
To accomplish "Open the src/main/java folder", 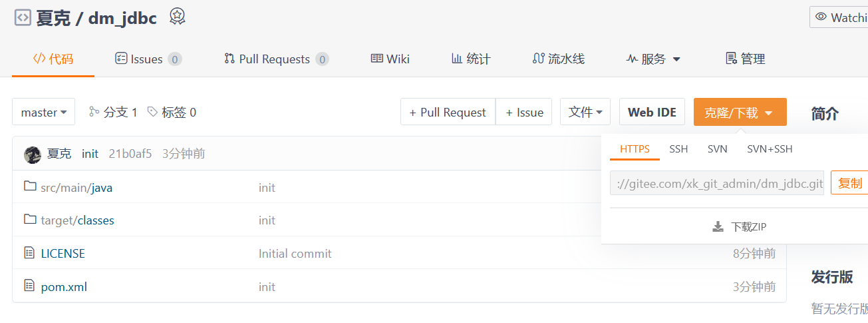I will tap(76, 188).
